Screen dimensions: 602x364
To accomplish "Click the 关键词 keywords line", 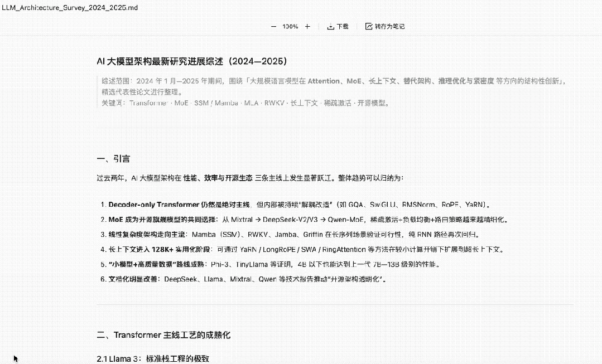I will tap(246, 103).
